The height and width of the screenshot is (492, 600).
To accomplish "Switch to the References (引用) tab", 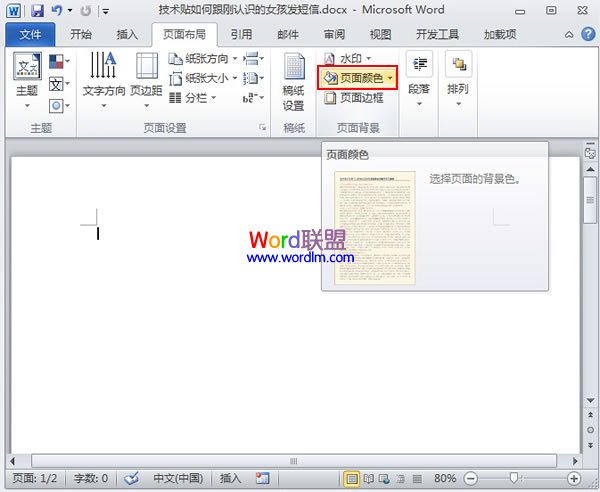I will (241, 35).
